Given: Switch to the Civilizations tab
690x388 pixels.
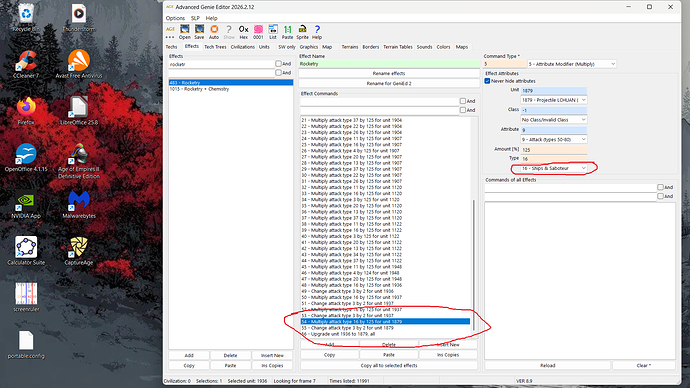Looking at the screenshot, I should 242,47.
